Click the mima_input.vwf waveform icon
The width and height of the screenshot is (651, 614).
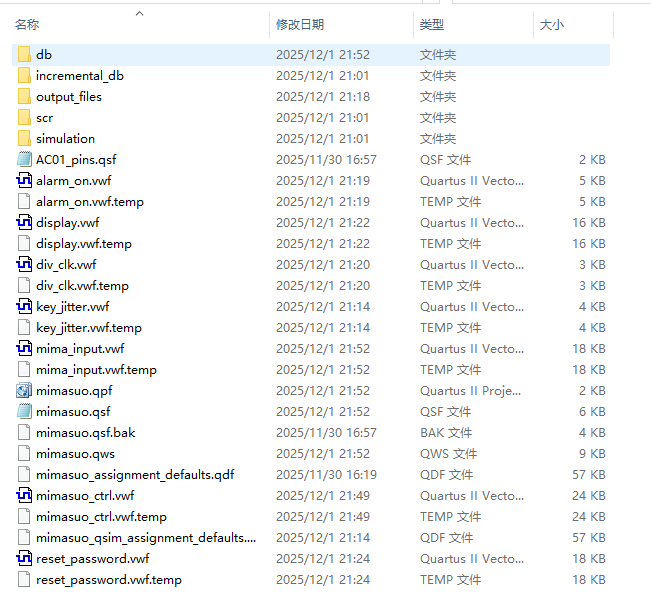(24, 348)
